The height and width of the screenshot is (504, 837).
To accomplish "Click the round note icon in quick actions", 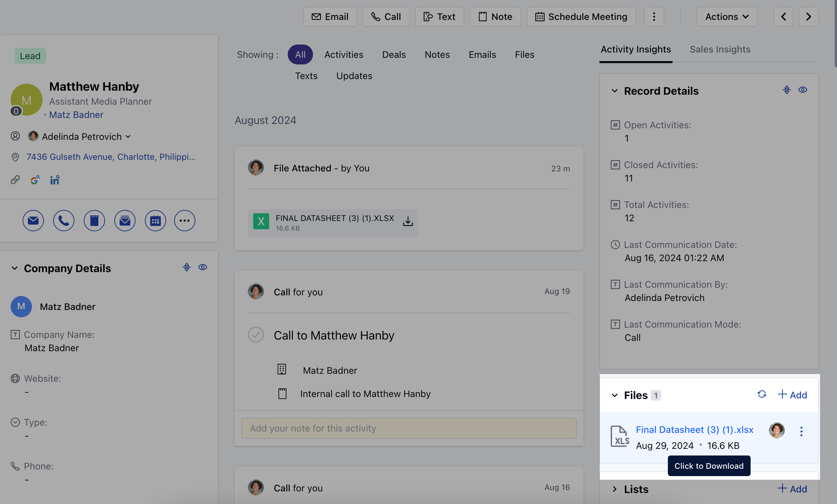I will tap(94, 221).
